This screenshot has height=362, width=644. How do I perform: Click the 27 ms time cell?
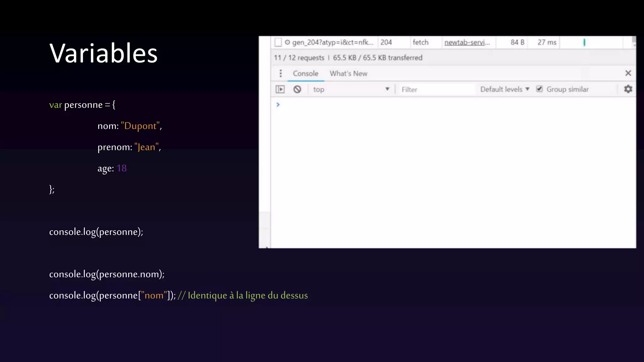[547, 42]
